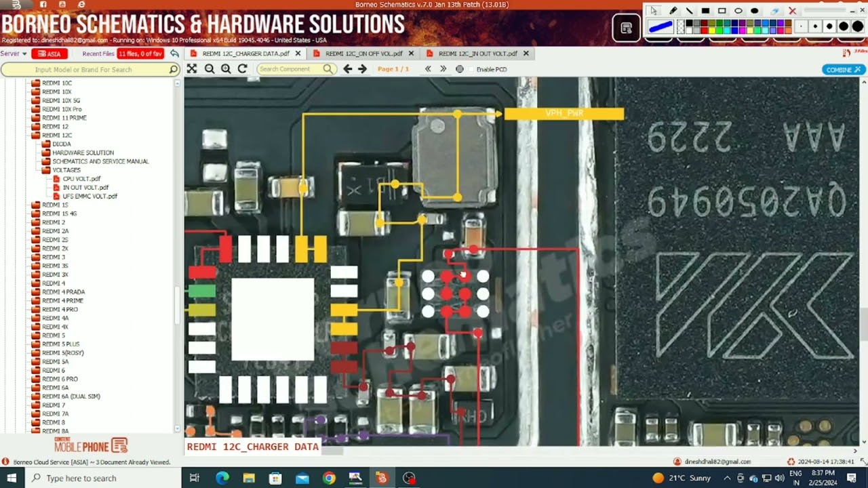Click the 11 files, 0 of fav button
The height and width of the screenshot is (488, 868).
tap(140, 54)
